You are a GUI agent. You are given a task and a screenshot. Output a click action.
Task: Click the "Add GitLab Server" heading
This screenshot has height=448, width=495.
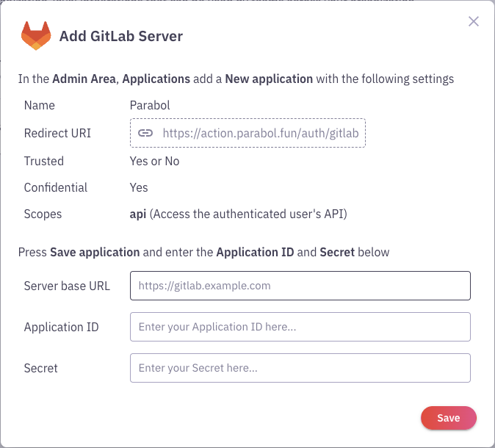(x=121, y=36)
